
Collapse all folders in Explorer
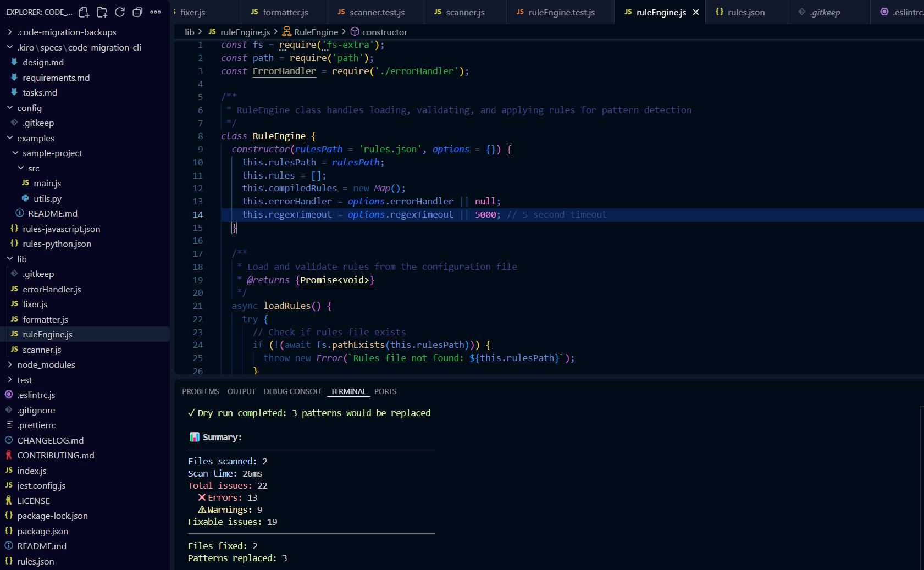point(137,12)
